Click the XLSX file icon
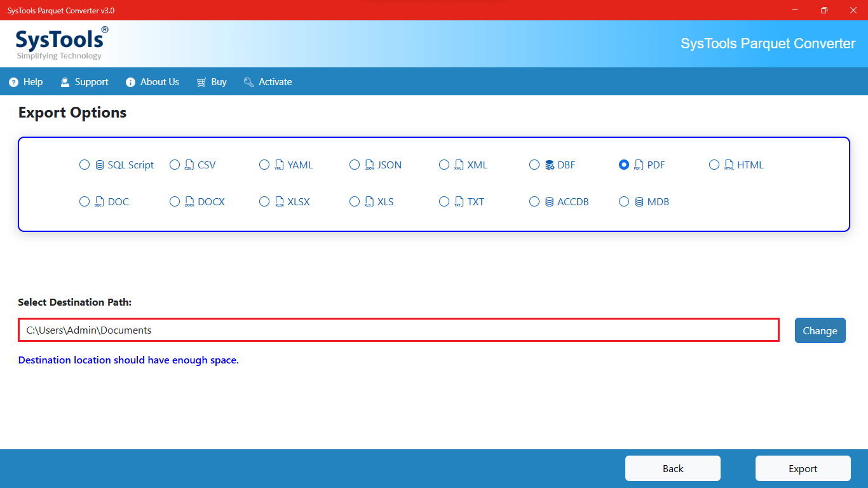 pyautogui.click(x=279, y=202)
